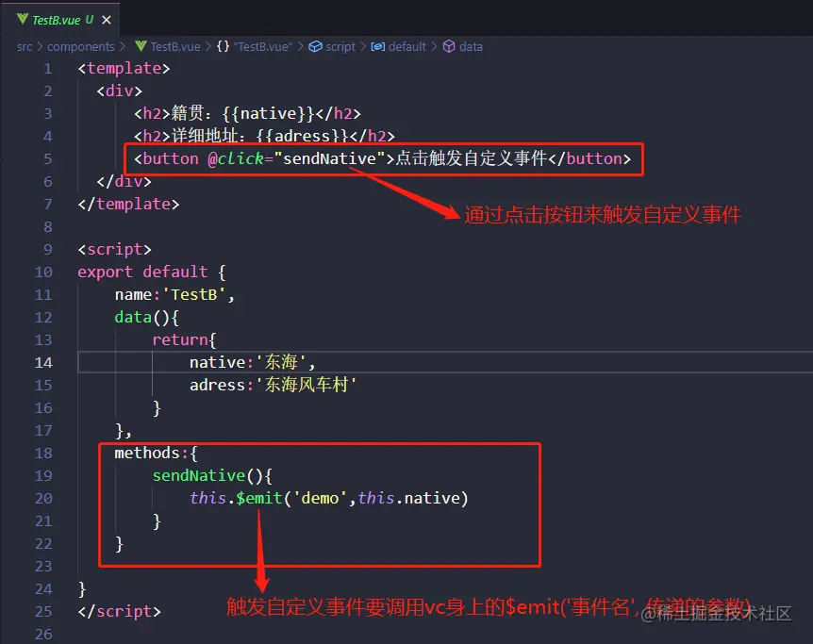
Task: Click line number 14 in gutter
Action: click(43, 362)
